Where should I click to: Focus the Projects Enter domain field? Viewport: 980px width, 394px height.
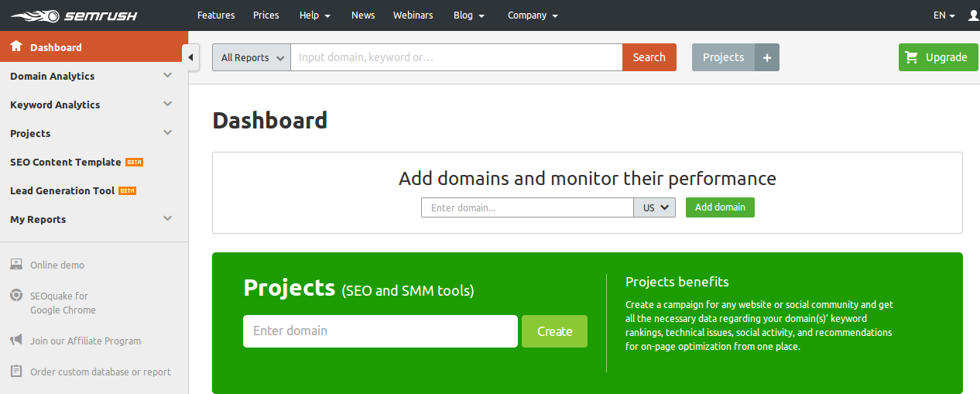coord(380,331)
